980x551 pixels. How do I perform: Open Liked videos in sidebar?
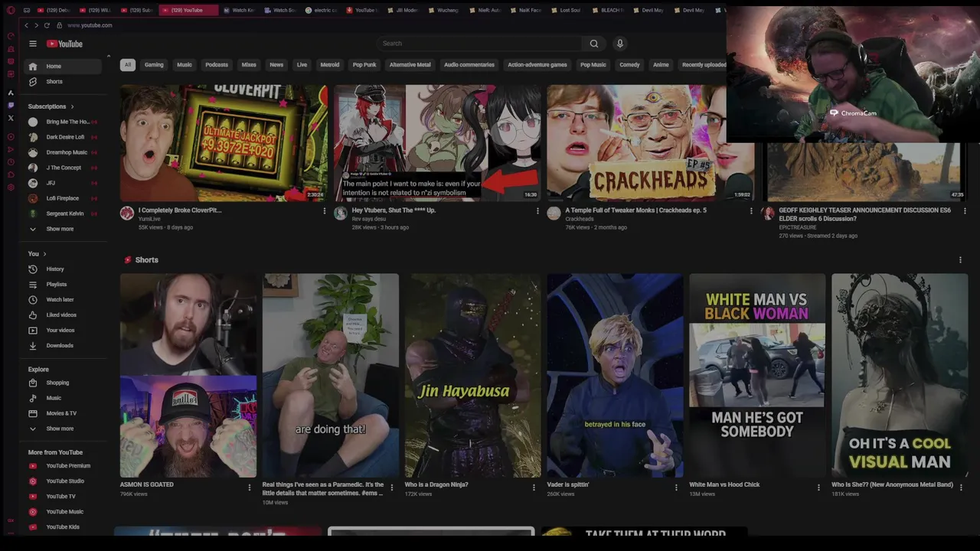pos(64,315)
